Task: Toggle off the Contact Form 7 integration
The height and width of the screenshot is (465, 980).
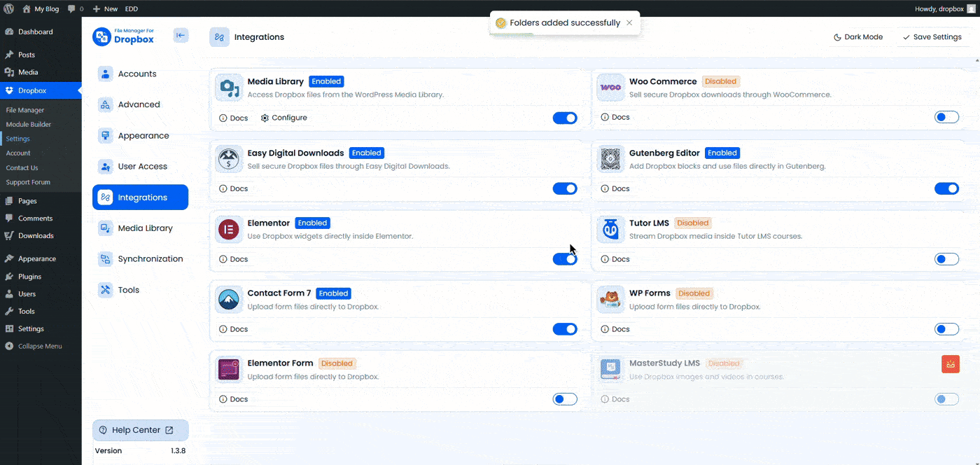Action: [x=565, y=328]
